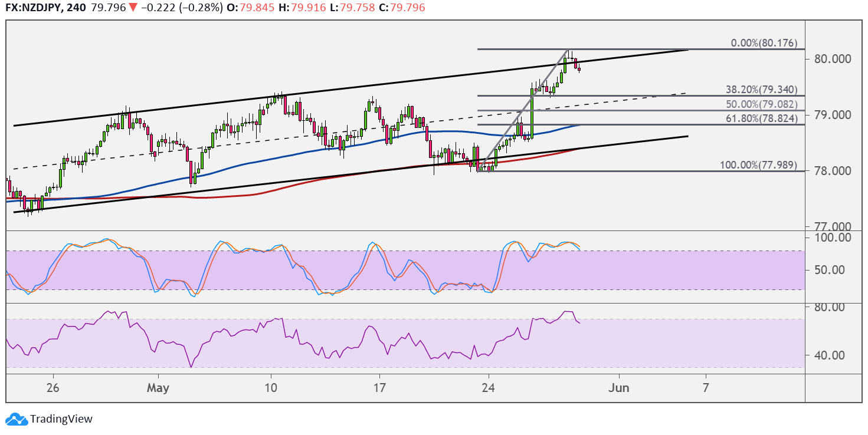
Task: Click the 78.000 price axis label
Action: coord(832,171)
